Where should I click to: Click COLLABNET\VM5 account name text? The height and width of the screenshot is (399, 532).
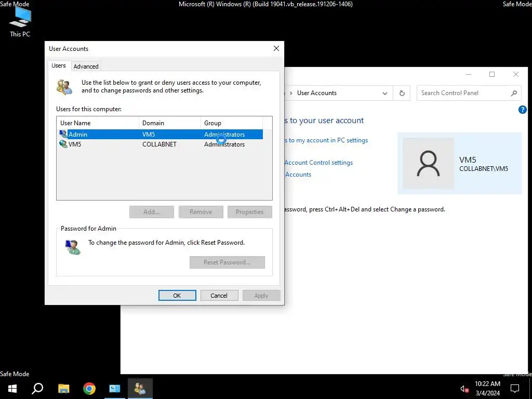point(484,169)
